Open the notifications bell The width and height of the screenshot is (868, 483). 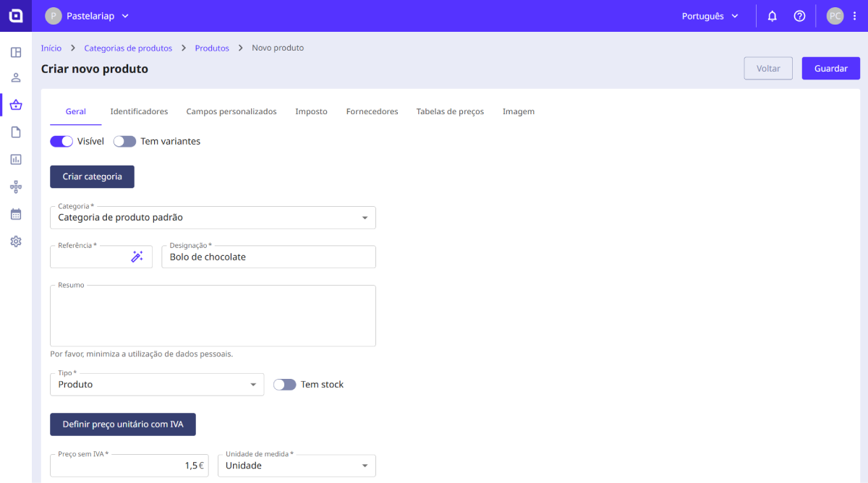point(772,16)
